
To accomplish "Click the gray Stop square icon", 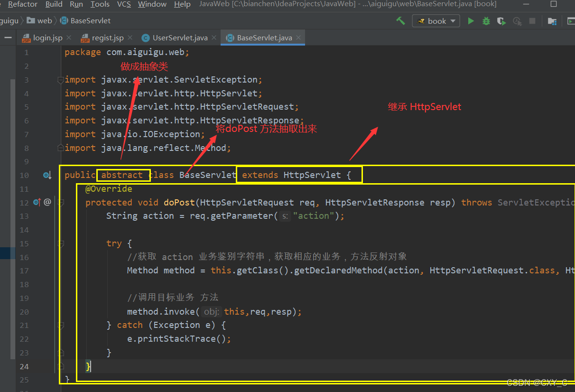I will (532, 21).
